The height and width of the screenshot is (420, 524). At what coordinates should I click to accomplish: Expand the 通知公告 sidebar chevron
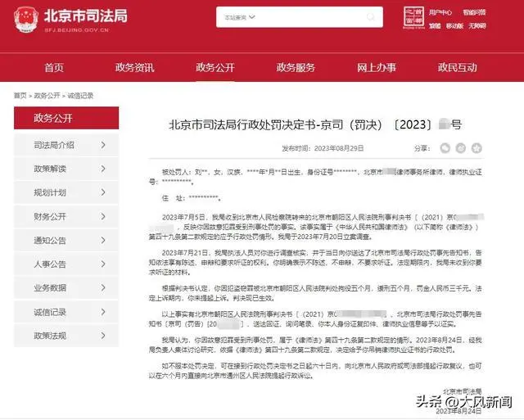point(103,240)
